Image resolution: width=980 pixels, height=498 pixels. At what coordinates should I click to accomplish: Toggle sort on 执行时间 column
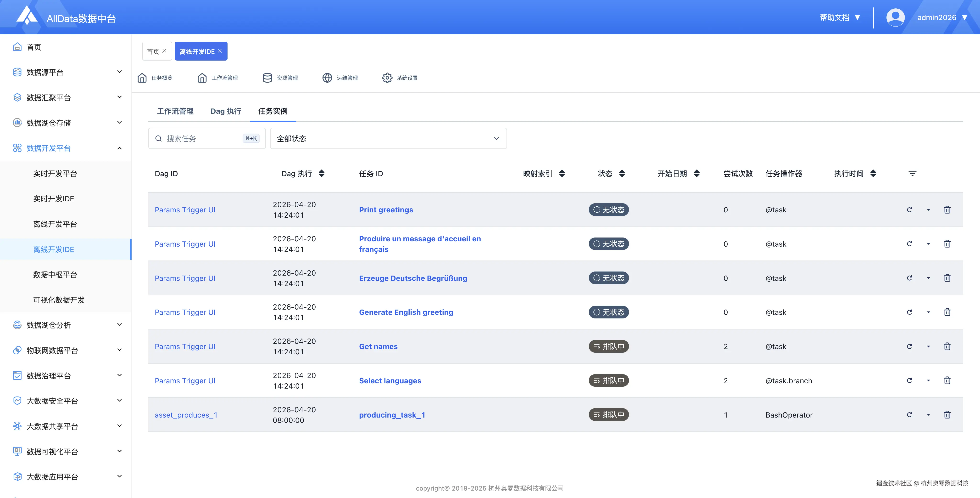pyautogui.click(x=873, y=174)
